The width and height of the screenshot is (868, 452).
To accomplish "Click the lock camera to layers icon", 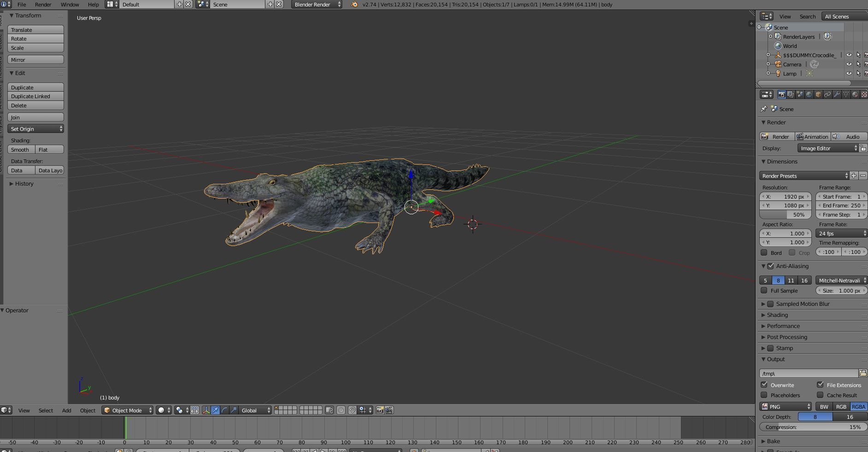I will coord(329,410).
